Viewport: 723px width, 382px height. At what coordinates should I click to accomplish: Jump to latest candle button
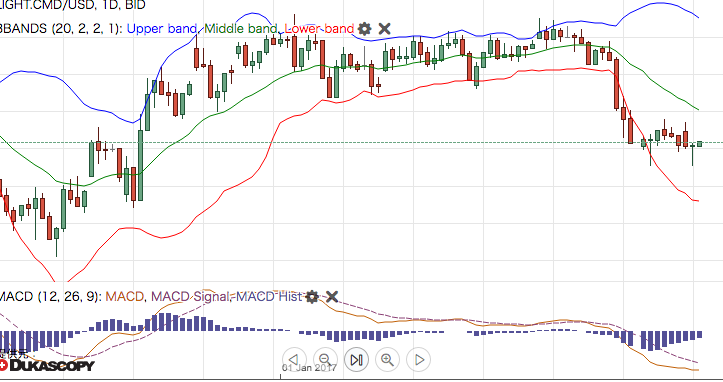coord(356,359)
